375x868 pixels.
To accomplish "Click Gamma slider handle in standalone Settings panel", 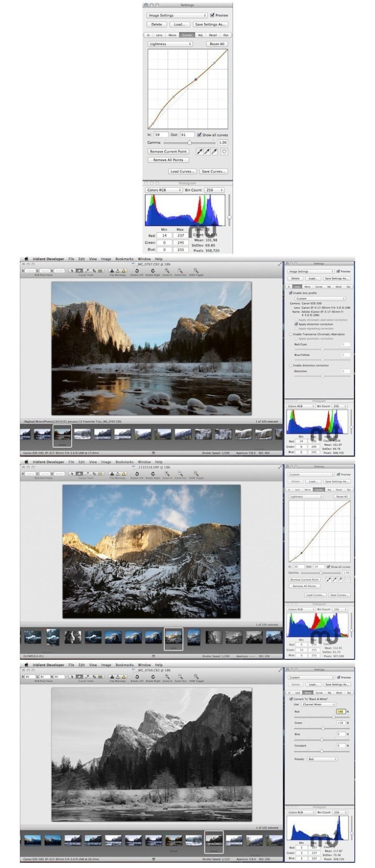I will [189, 143].
